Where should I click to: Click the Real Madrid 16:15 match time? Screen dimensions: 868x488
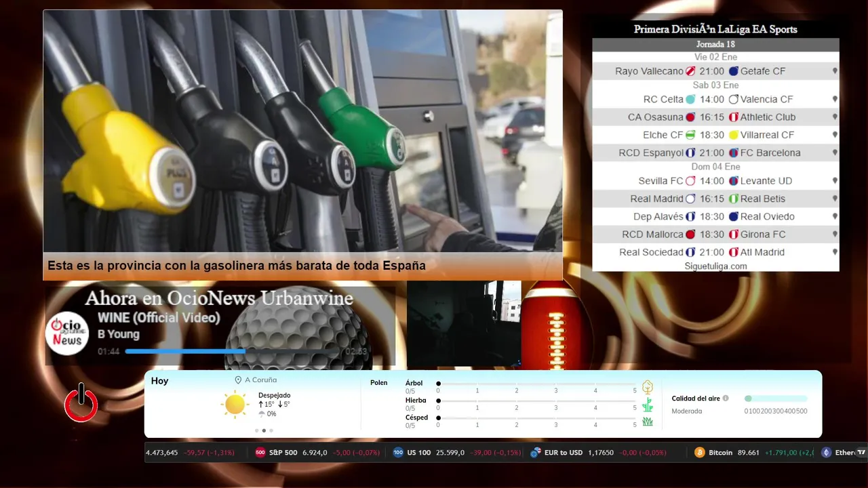[x=712, y=199]
